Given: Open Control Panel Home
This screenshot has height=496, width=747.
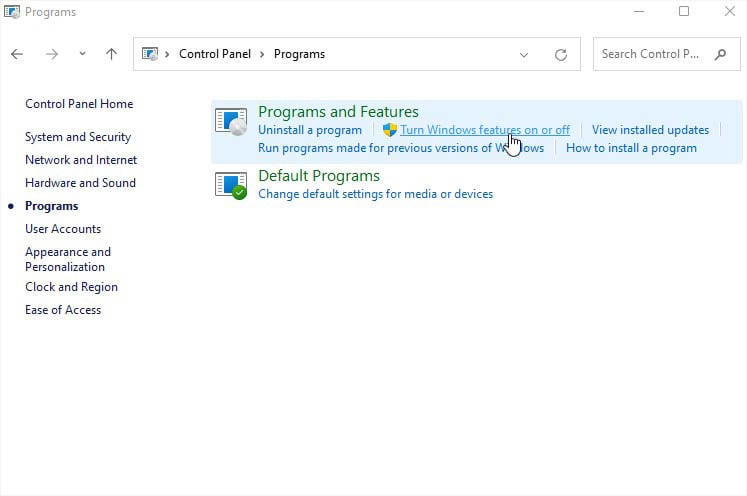Looking at the screenshot, I should 79,104.
